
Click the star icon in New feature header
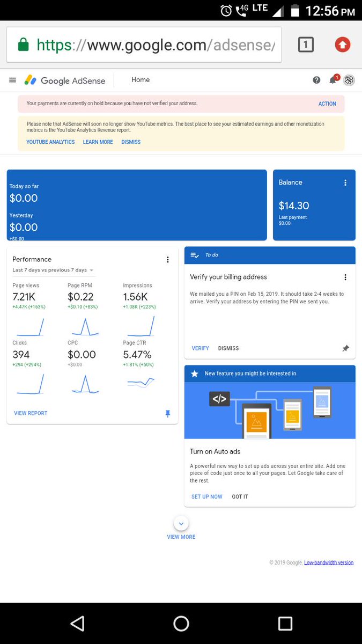coord(195,374)
